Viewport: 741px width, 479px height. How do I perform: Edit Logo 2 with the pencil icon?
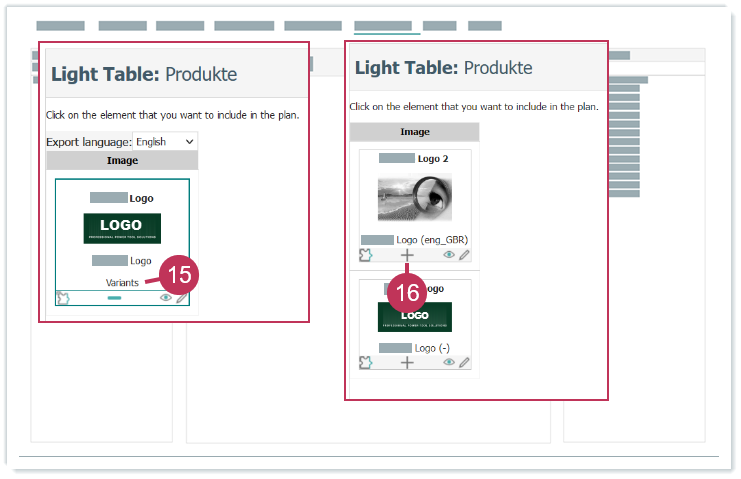pyautogui.click(x=464, y=255)
